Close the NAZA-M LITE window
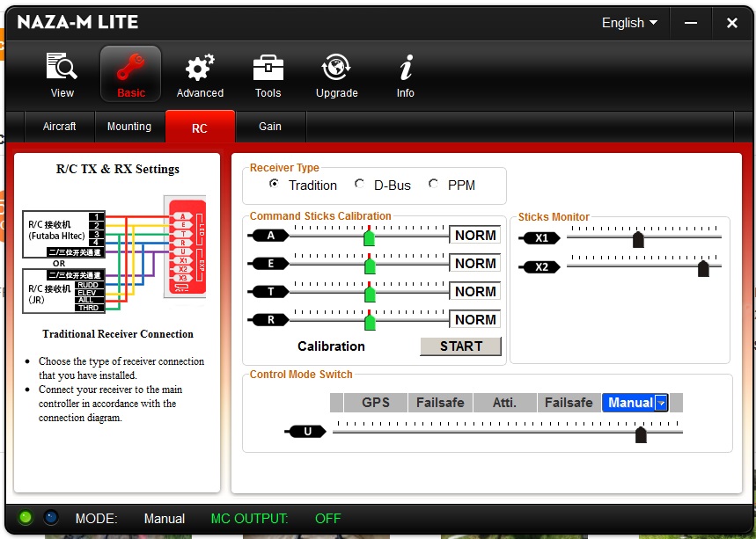This screenshot has width=756, height=539. pos(732,23)
